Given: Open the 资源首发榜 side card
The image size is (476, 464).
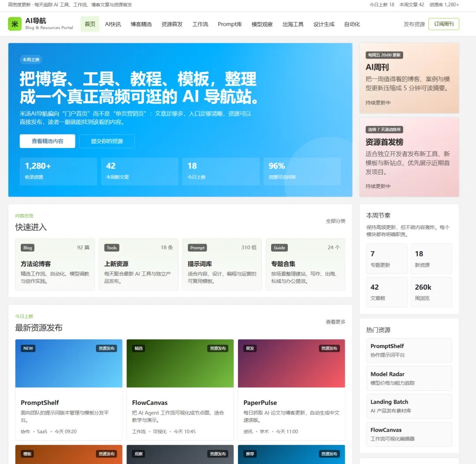Looking at the screenshot, I should click(409, 157).
